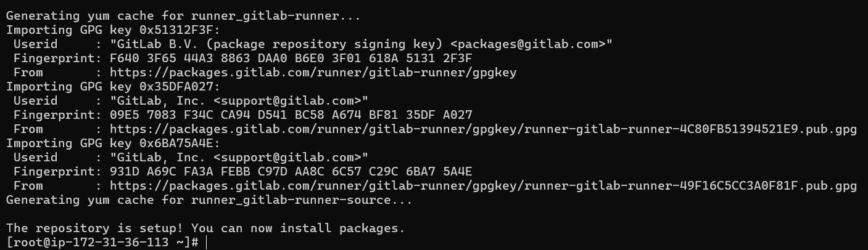The width and height of the screenshot is (868, 250).
Task: Click the first "Userid" label
Action: pos(35,44)
